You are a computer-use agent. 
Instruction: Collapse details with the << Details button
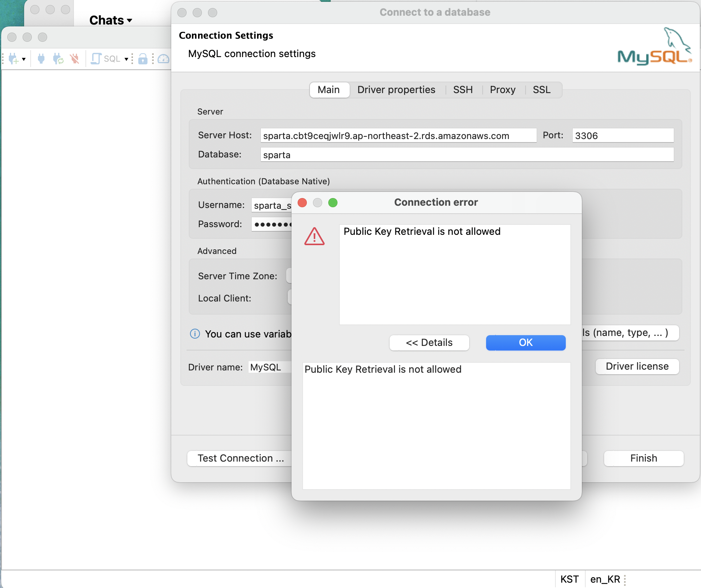pyautogui.click(x=429, y=342)
